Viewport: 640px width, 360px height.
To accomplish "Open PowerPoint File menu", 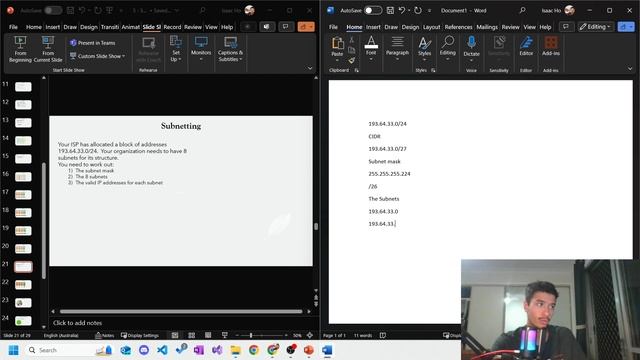I will 13,27.
